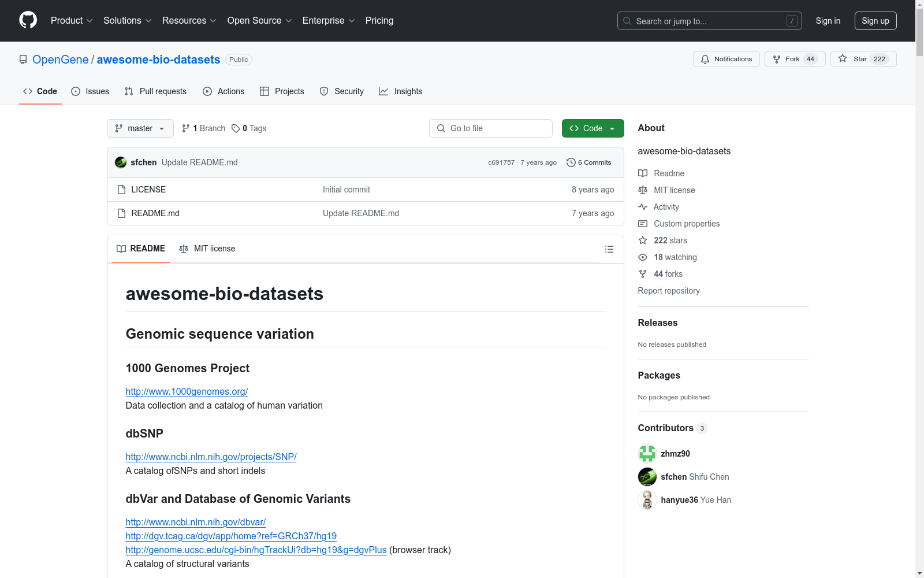Image resolution: width=924 pixels, height=578 pixels.
Task: Click the fork icon beside 44 forks
Action: click(x=643, y=274)
